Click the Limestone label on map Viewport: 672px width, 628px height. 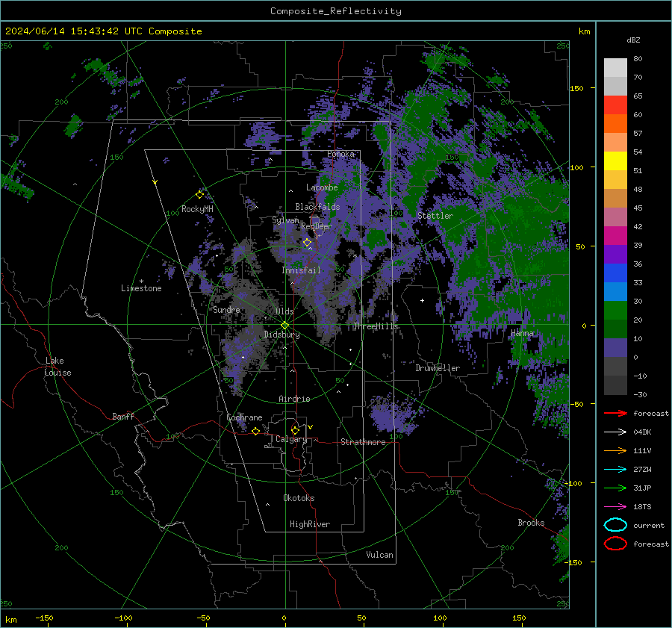(141, 289)
